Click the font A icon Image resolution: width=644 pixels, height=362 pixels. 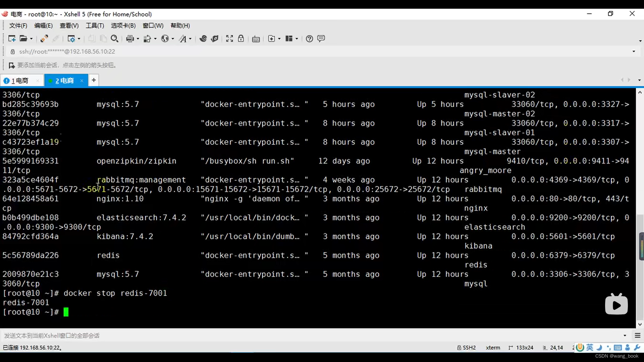182,39
